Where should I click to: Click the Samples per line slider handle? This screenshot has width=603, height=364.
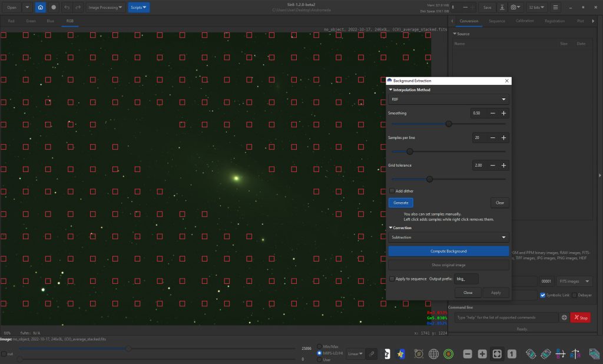point(410,151)
